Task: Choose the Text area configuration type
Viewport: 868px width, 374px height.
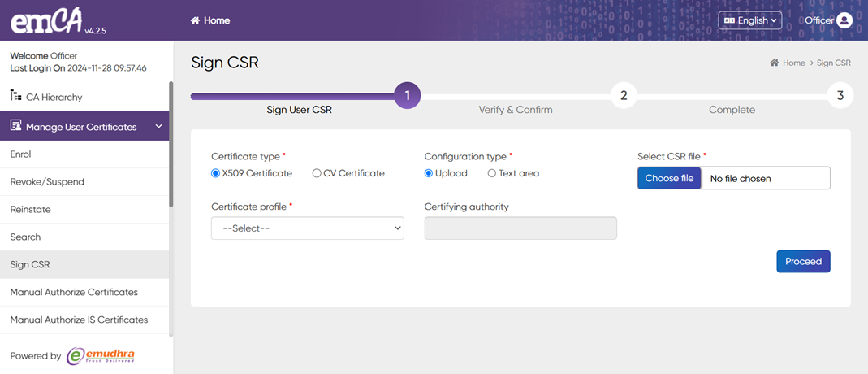Action: (x=491, y=173)
